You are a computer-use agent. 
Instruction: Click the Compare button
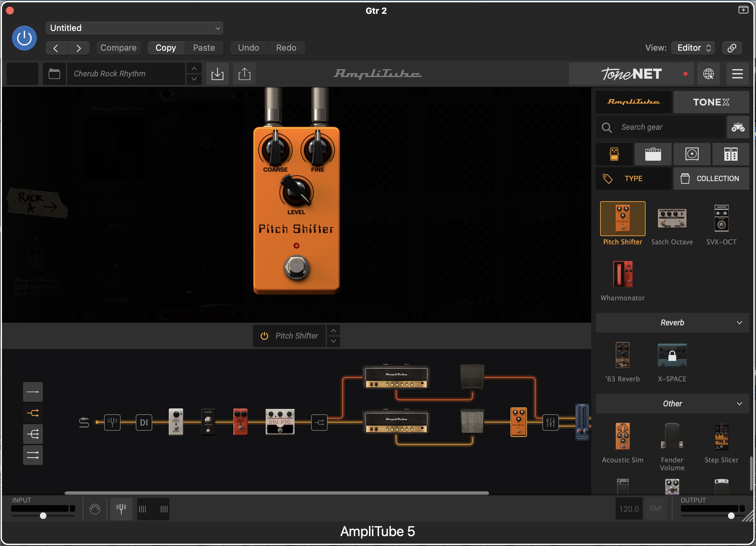(x=118, y=48)
